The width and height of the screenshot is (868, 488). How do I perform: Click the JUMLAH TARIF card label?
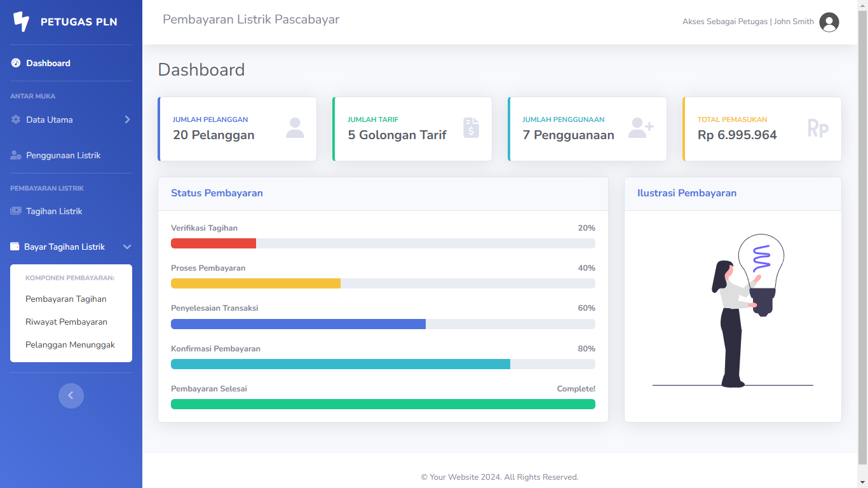pyautogui.click(x=373, y=119)
